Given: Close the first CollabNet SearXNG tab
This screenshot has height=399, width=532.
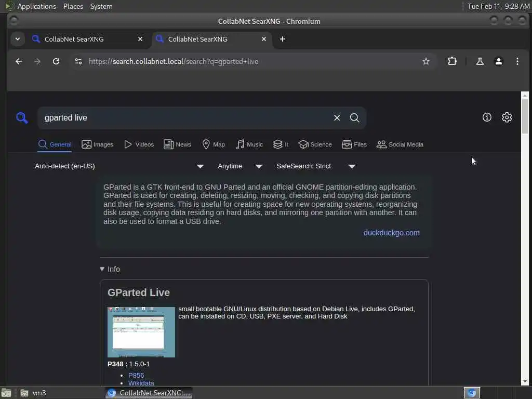Looking at the screenshot, I should tap(140, 39).
